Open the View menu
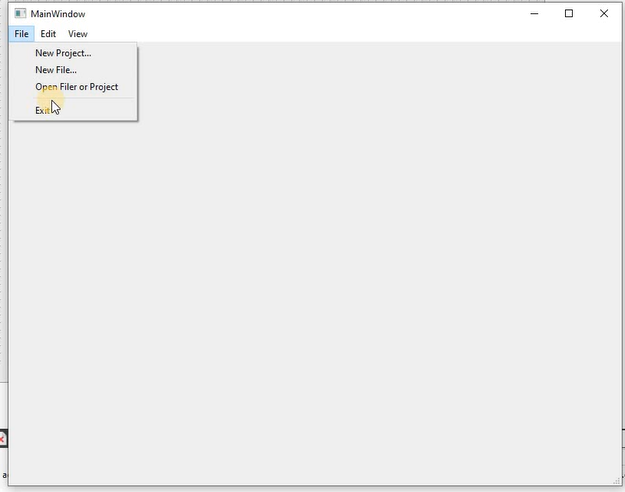 click(x=78, y=34)
